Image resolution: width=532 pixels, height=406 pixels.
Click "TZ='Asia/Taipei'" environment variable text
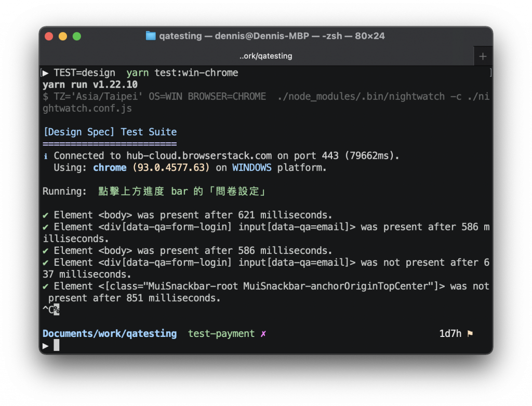[x=98, y=97]
